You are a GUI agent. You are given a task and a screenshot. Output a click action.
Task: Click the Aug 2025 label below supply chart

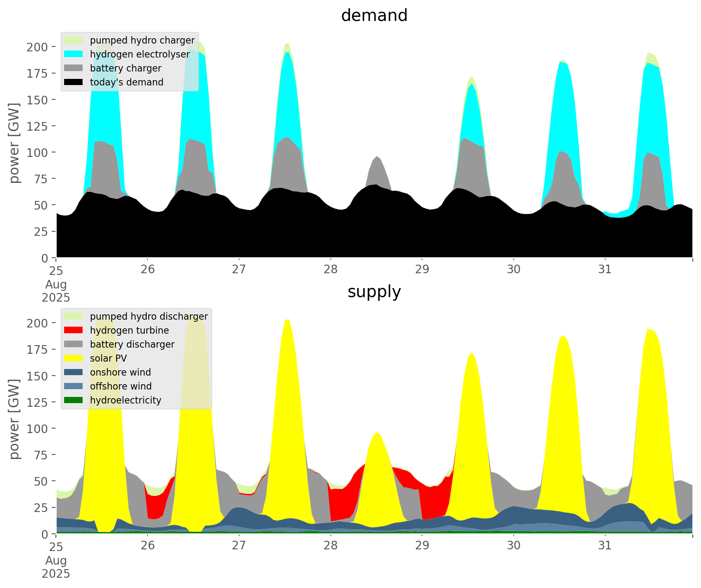click(56, 567)
